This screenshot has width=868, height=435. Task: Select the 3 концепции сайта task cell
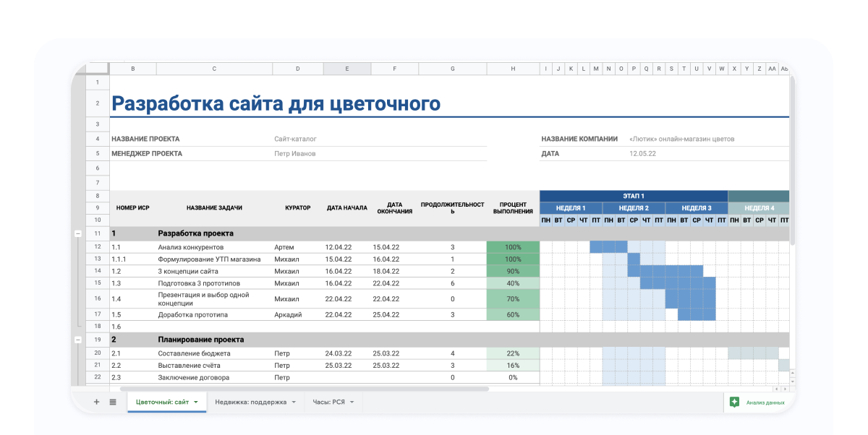[214, 272]
